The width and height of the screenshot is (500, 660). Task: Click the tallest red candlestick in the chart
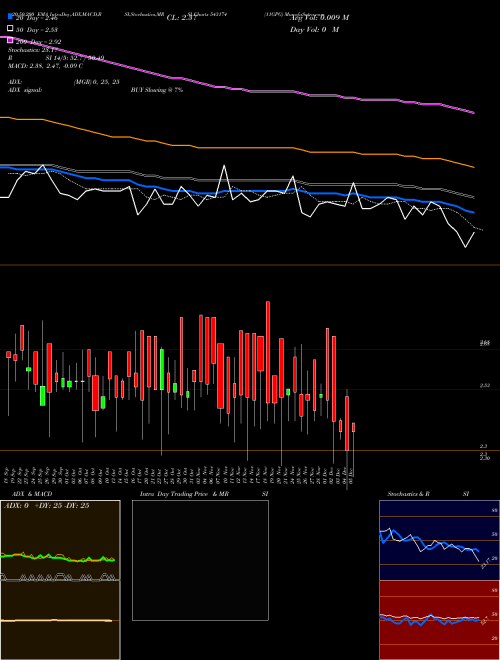268,352
